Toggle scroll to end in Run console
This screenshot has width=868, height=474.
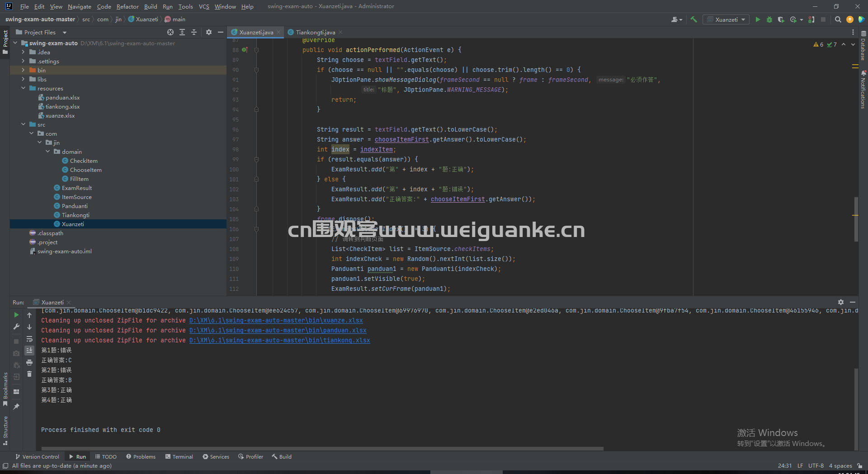click(x=29, y=351)
